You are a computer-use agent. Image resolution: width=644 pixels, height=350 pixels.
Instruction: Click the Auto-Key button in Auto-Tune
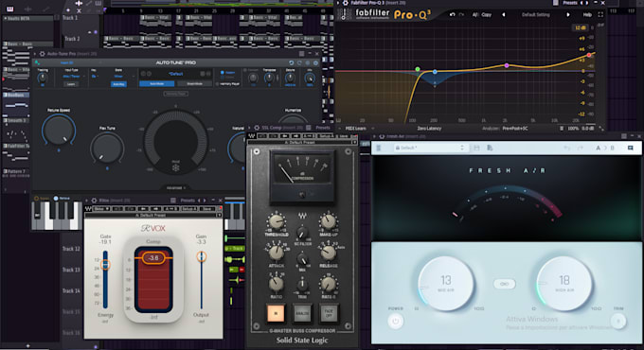[118, 84]
